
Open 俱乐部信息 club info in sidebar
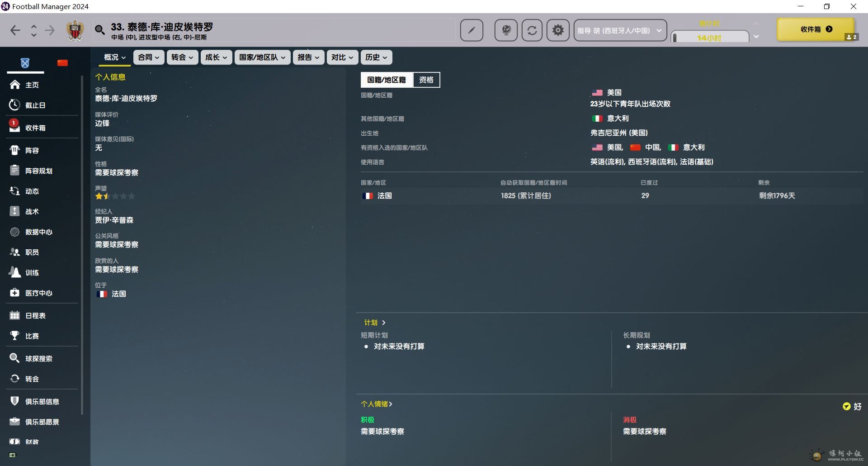pyautogui.click(x=42, y=401)
